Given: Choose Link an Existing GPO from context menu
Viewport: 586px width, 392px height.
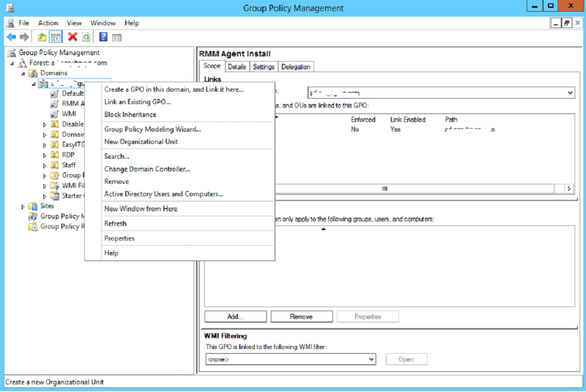Looking at the screenshot, I should click(138, 102).
